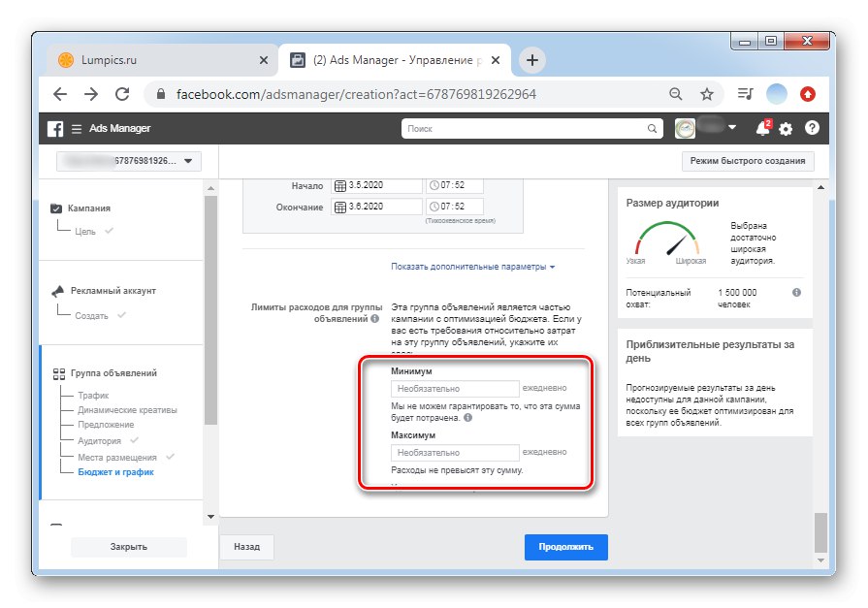Click the padlock site info icon
This screenshot has width=868, height=608.
pos(161,94)
